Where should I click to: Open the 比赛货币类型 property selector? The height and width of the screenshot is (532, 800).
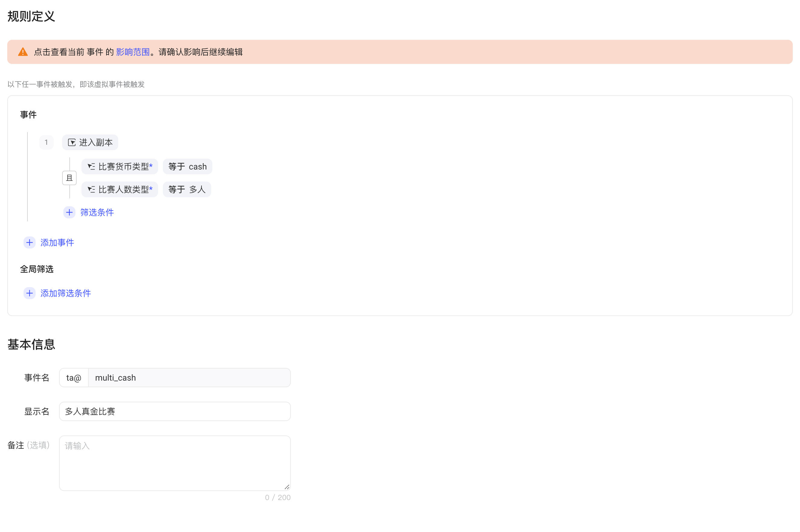tap(119, 166)
